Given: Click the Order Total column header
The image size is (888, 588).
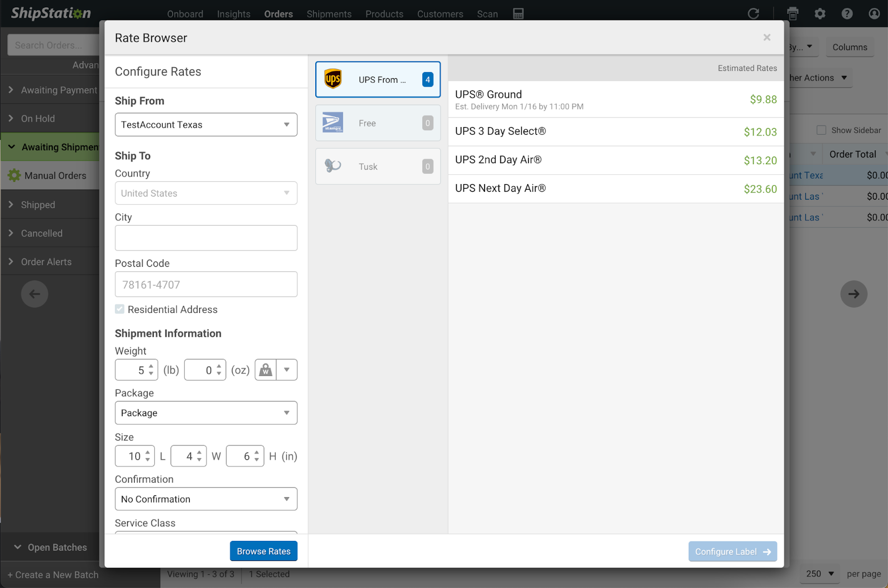Looking at the screenshot, I should point(852,154).
